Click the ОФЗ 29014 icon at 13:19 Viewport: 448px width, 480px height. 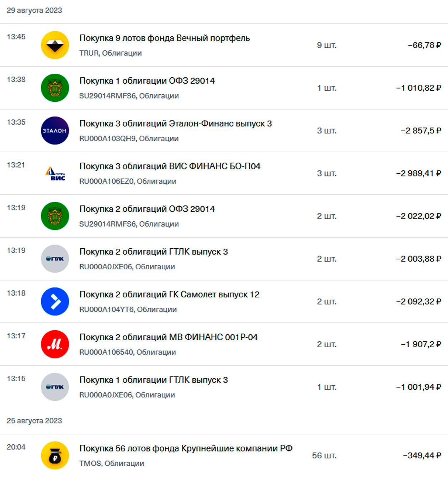coord(55,216)
